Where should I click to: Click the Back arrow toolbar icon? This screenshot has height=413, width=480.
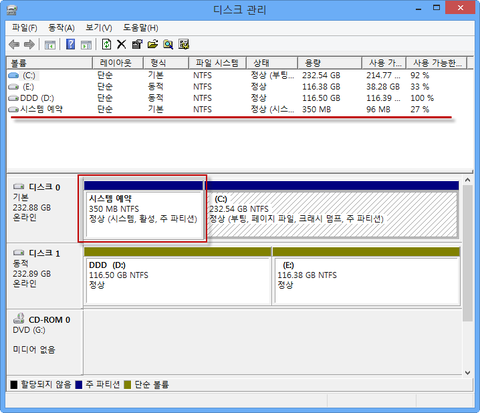[x=14, y=44]
